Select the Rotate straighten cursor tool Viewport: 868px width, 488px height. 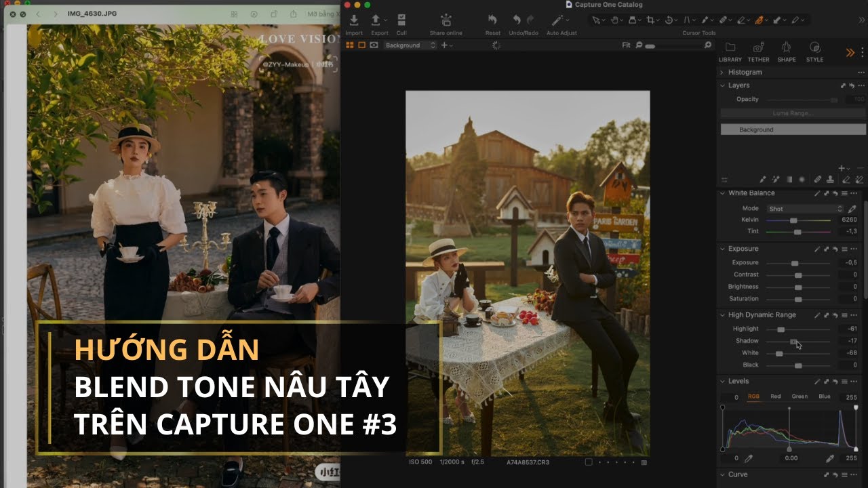[x=669, y=20]
